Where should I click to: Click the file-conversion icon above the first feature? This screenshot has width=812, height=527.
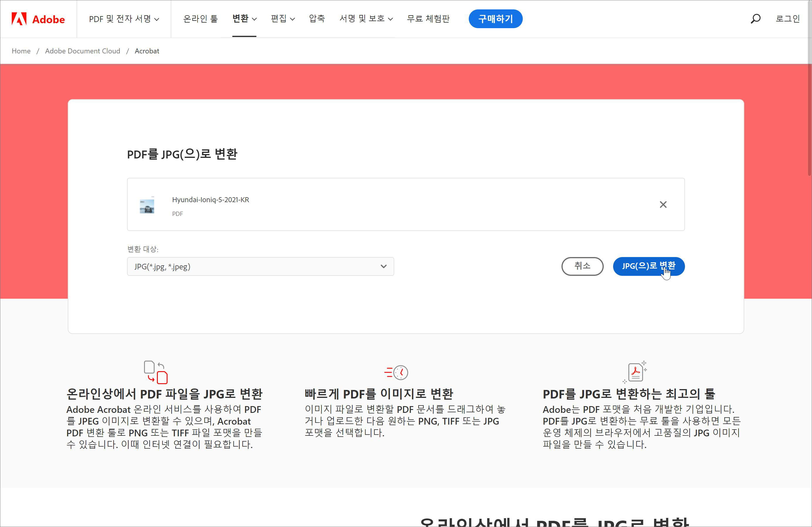155,372
